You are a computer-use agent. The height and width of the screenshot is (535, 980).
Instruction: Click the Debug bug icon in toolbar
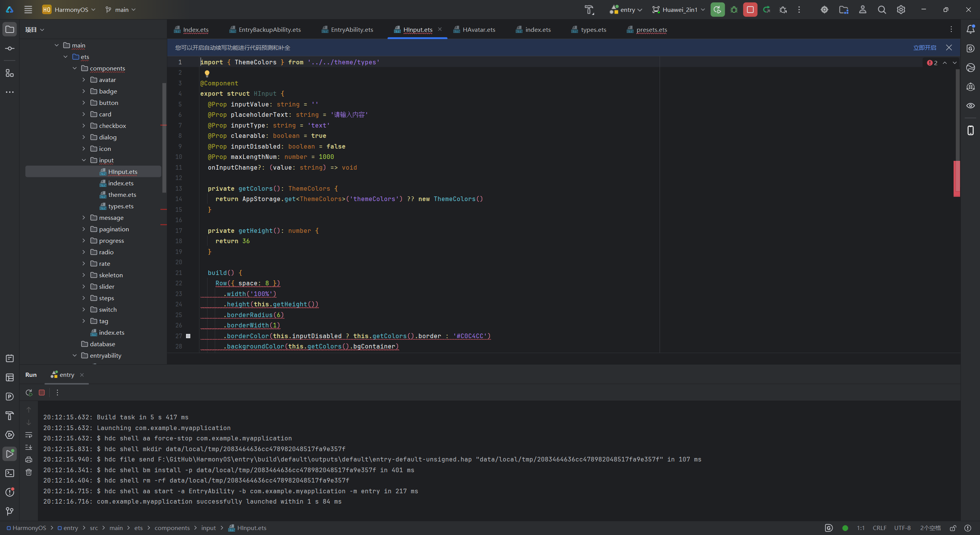coord(734,10)
